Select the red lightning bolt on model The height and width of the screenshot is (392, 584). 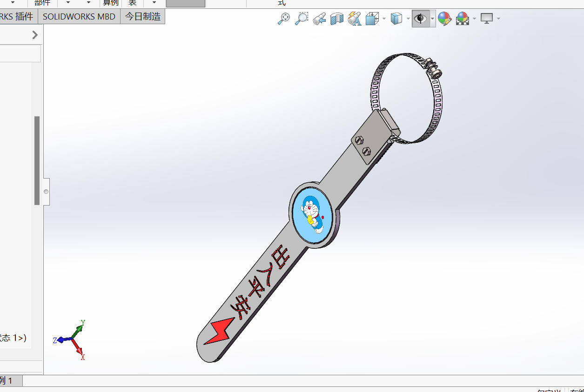(220, 331)
